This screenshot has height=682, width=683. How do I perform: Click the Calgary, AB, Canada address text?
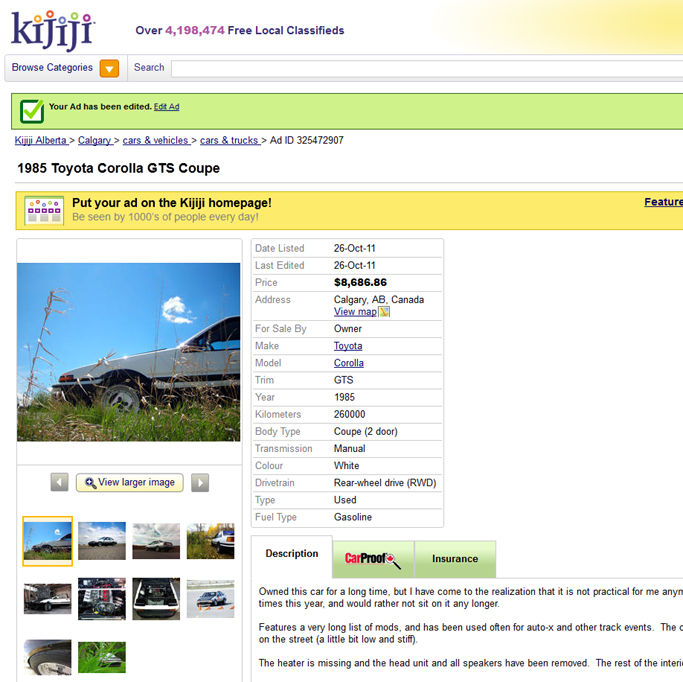click(x=379, y=300)
